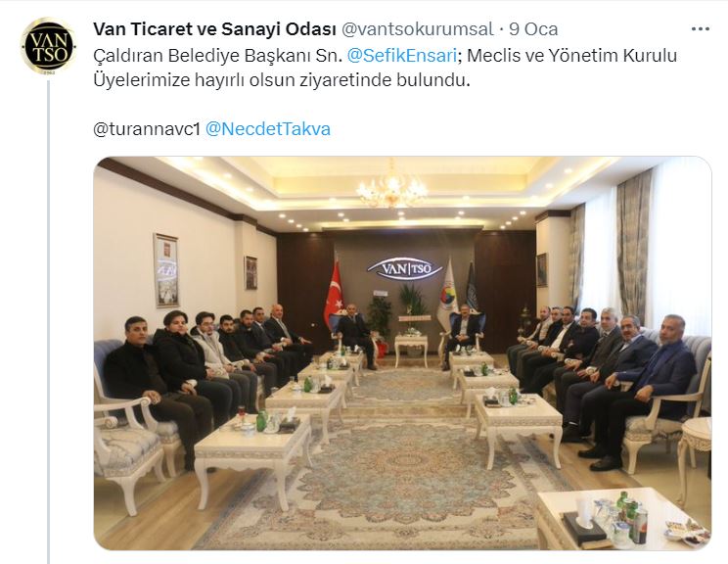Image resolution: width=728 pixels, height=564 pixels.
Task: Click the red Turkish flag in the photo
Action: pos(334,292)
